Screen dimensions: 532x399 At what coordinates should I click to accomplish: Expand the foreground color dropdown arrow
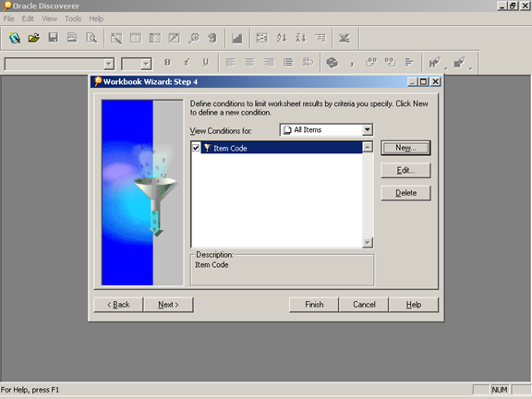point(446,68)
